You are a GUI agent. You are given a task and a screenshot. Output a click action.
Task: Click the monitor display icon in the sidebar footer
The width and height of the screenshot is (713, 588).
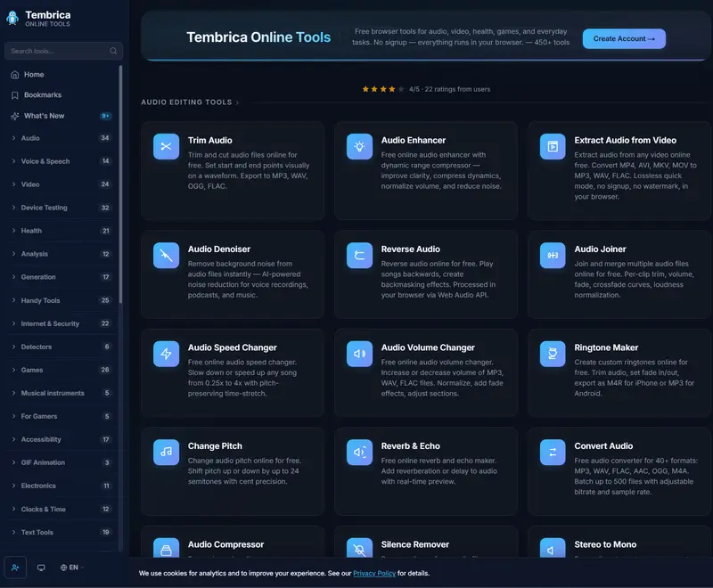point(41,568)
